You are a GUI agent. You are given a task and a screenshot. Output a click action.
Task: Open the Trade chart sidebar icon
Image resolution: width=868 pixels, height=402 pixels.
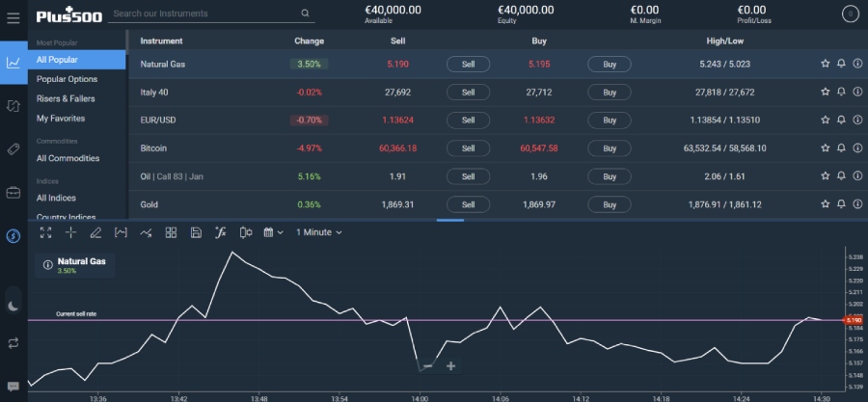click(x=14, y=63)
